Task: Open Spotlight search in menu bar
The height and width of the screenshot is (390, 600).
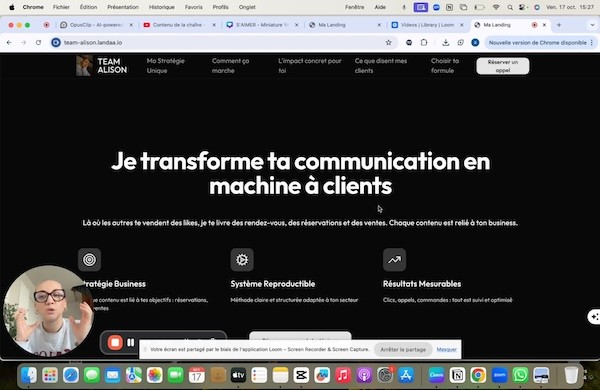Action: (510, 7)
